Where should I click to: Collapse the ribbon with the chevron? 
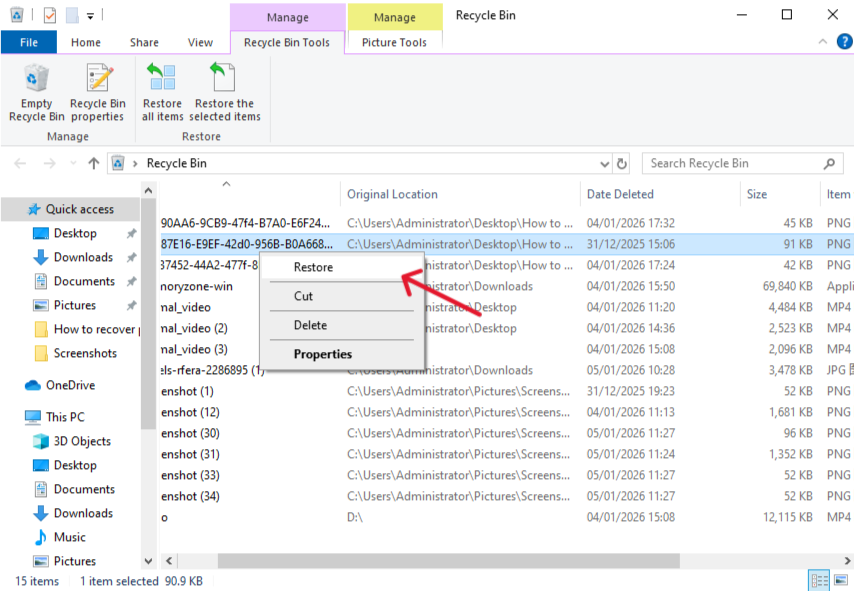pos(823,42)
